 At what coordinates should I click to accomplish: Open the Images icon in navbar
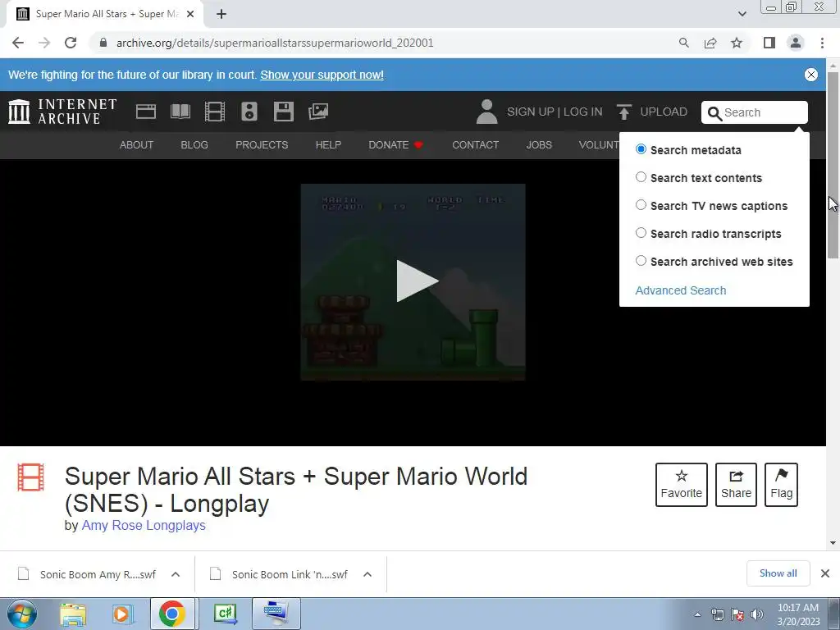click(318, 112)
